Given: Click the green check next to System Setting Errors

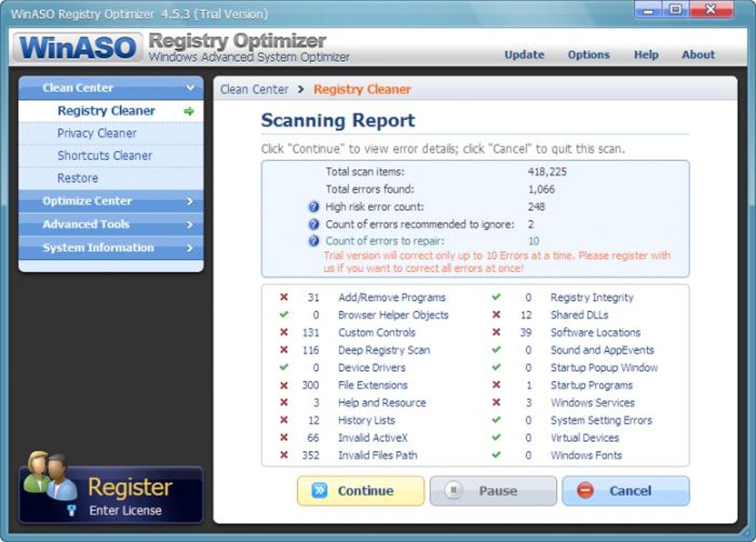Looking at the screenshot, I should tap(496, 420).
